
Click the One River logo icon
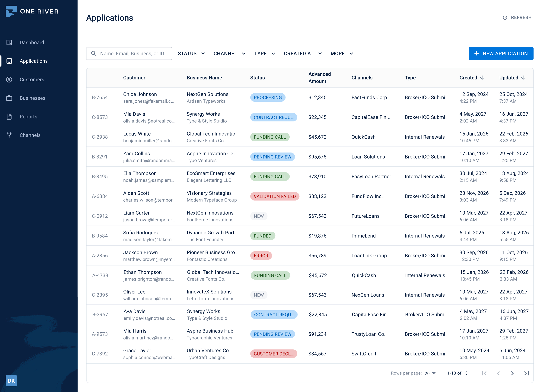[11, 11]
